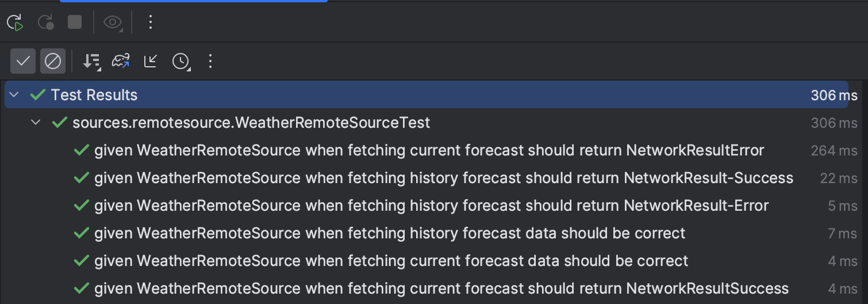Open the top toolbar's three-dots more menu

(151, 22)
